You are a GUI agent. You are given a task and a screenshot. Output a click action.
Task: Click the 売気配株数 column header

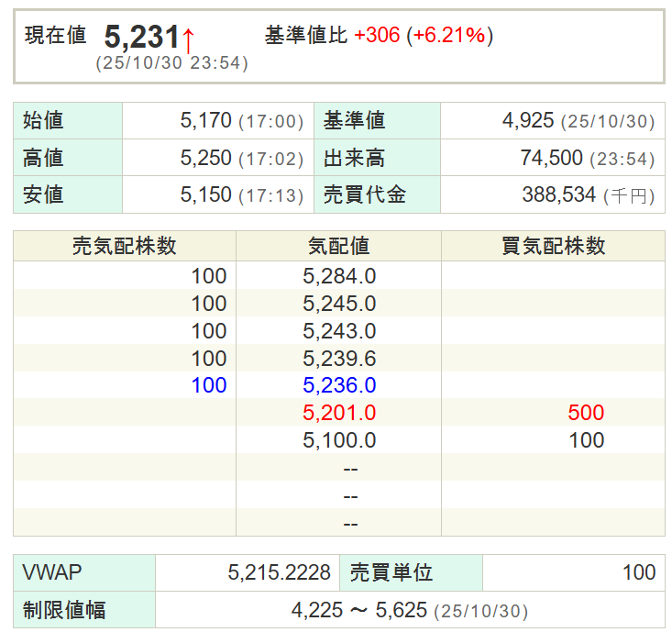click(125, 246)
